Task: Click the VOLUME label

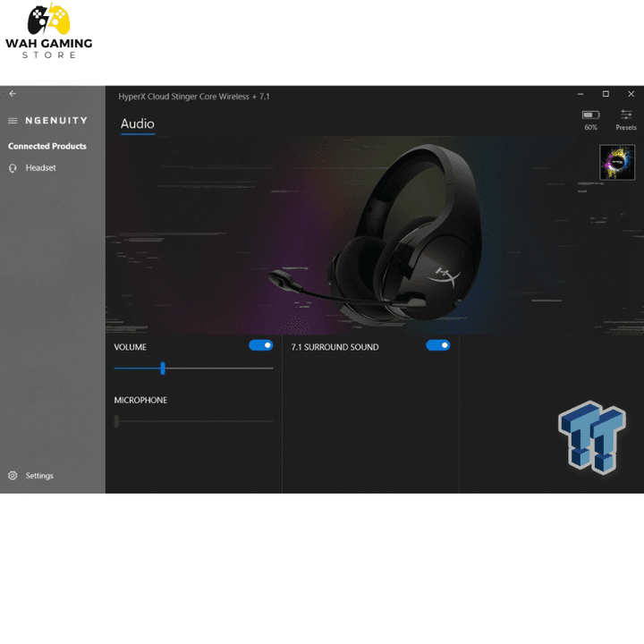Action: [x=131, y=347]
